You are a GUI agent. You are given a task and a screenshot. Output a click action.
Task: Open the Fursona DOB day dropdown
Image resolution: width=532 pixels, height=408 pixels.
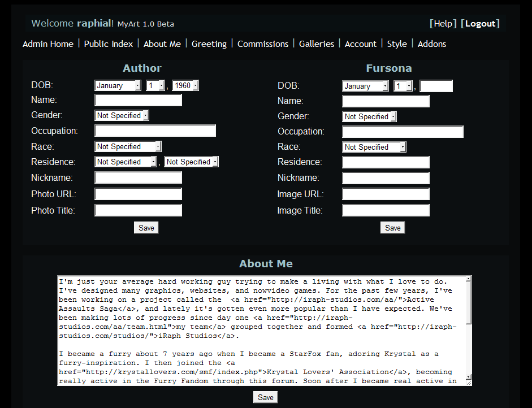pos(404,86)
